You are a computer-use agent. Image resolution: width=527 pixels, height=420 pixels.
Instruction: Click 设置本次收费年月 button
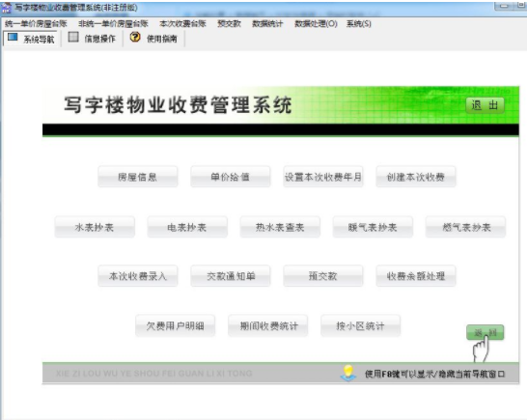323,177
